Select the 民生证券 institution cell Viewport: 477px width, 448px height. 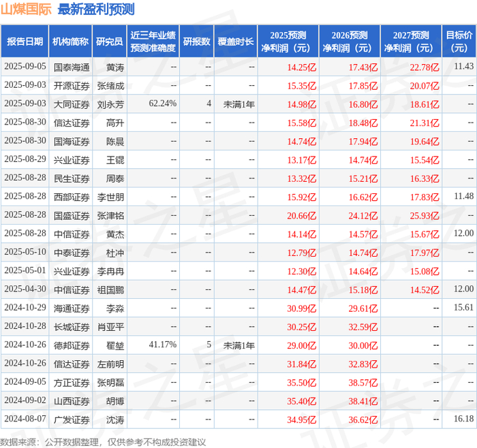(72, 178)
